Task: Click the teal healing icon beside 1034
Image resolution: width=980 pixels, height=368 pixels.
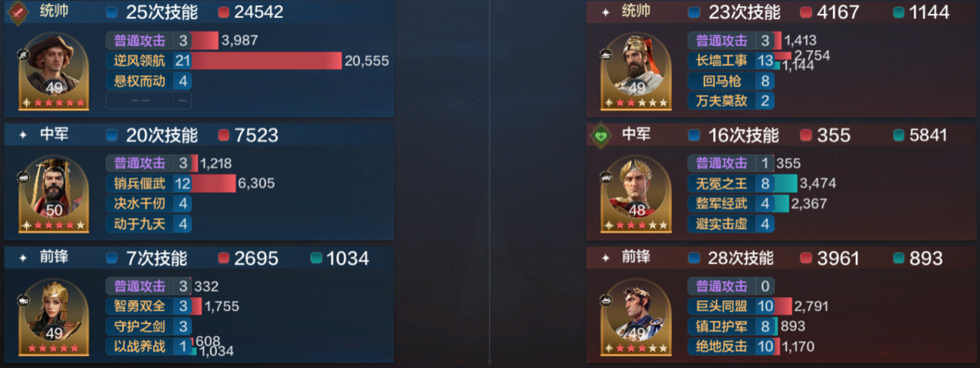Action: tap(316, 258)
